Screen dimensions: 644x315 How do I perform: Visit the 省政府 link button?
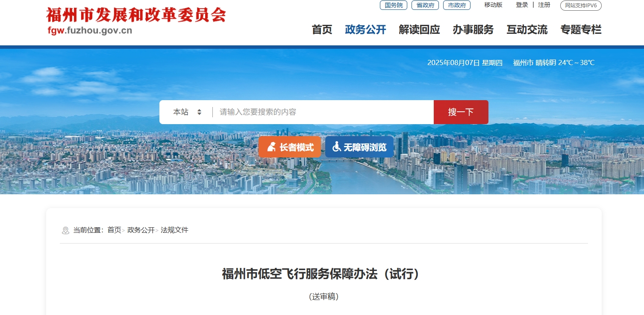point(425,5)
